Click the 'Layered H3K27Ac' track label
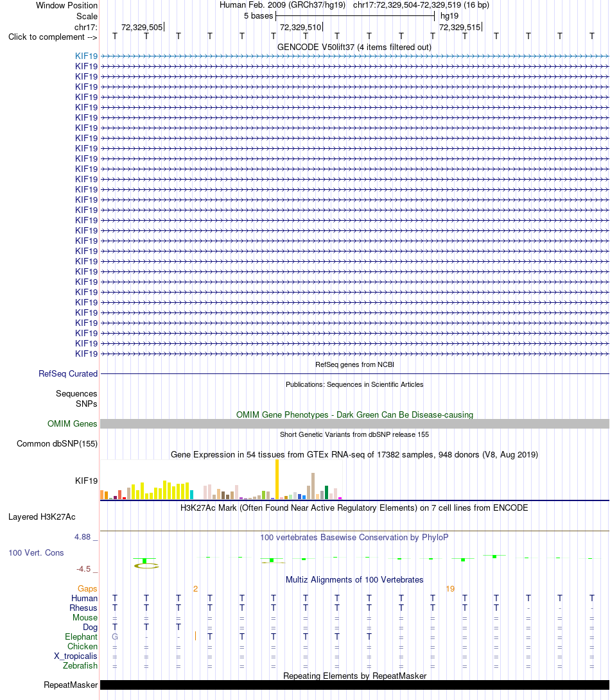The image size is (610, 700). click(x=42, y=517)
